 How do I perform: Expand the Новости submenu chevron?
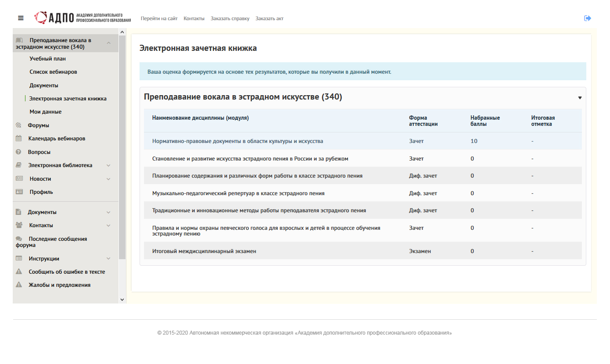pos(108,179)
